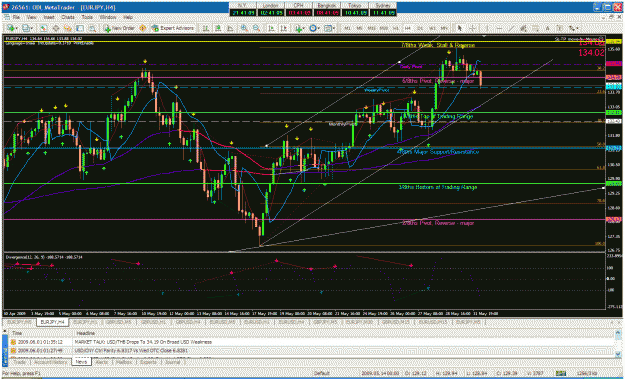Open the Data Window toolbar icon
The width and height of the screenshot is (625, 379).
coord(56,28)
